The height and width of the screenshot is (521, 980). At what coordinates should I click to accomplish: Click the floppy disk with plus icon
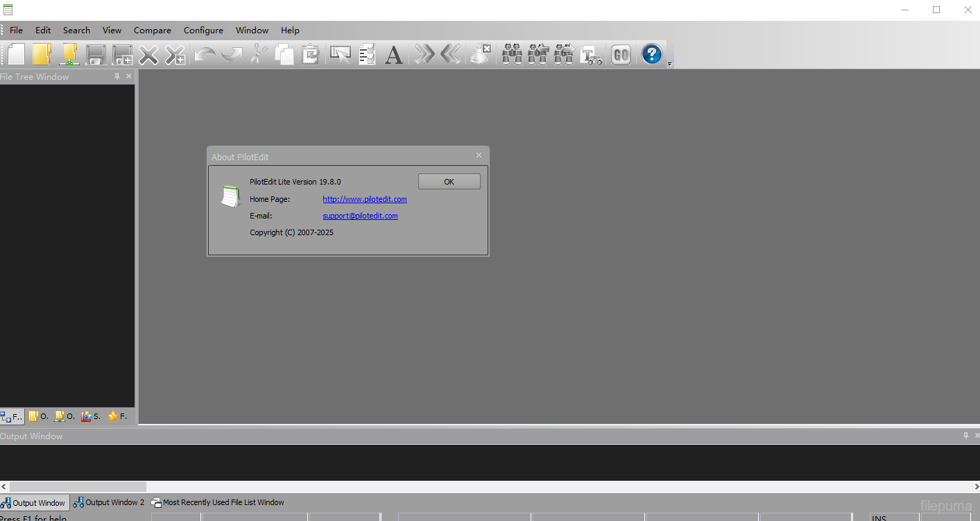[x=123, y=54]
